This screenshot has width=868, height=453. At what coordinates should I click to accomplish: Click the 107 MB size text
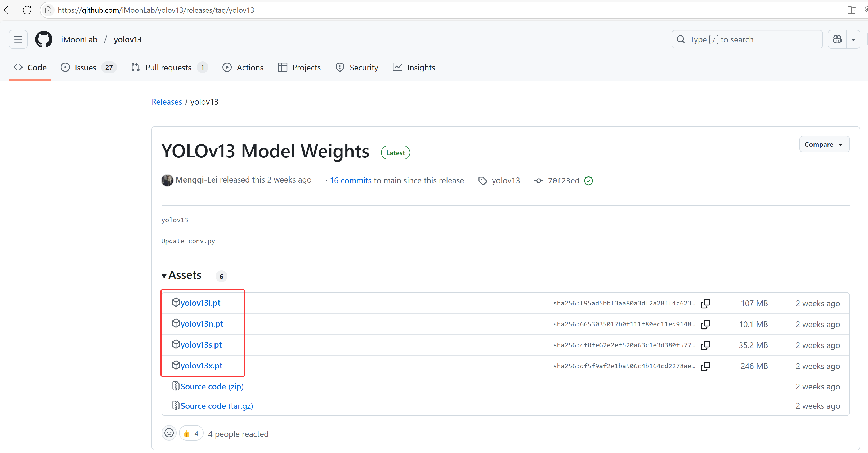coord(754,303)
